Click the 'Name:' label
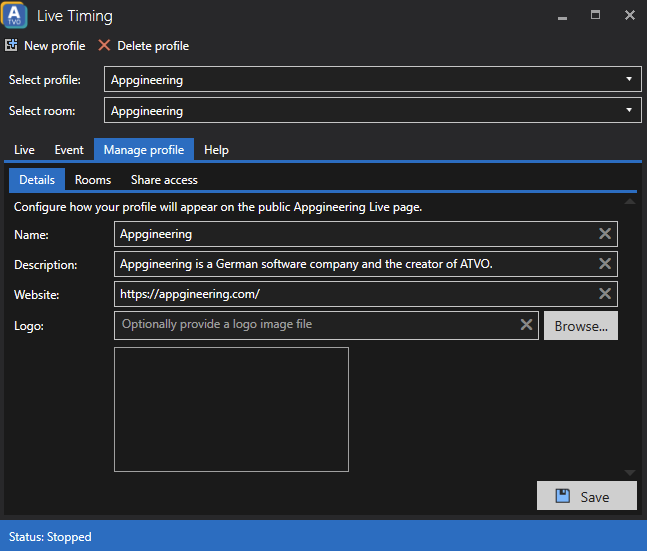Viewport: 647px width, 551px height. pos(31,235)
